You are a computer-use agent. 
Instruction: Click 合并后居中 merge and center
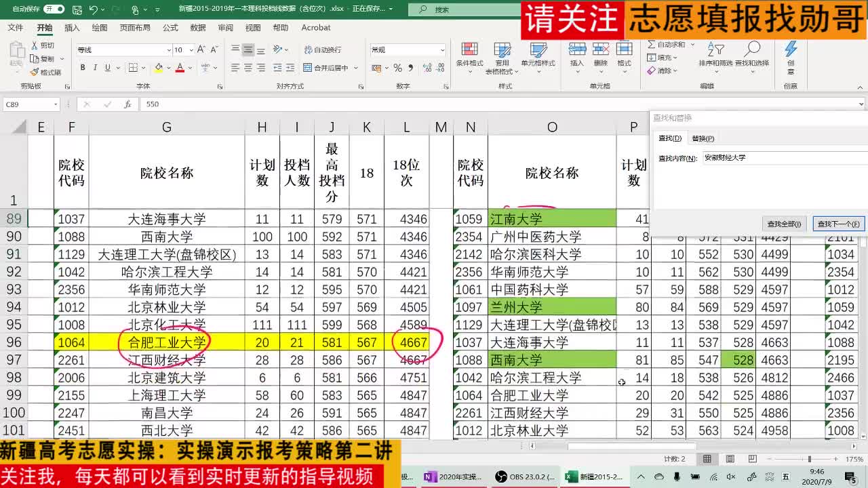tap(325, 68)
